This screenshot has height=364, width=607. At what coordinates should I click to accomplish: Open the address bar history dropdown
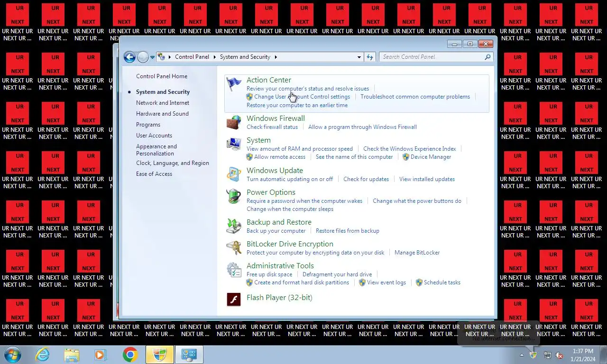click(359, 57)
